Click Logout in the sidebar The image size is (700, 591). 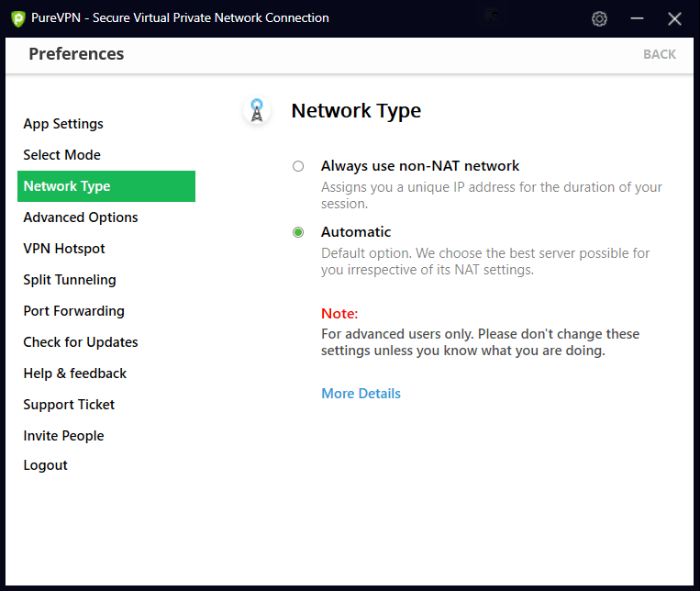point(46,465)
